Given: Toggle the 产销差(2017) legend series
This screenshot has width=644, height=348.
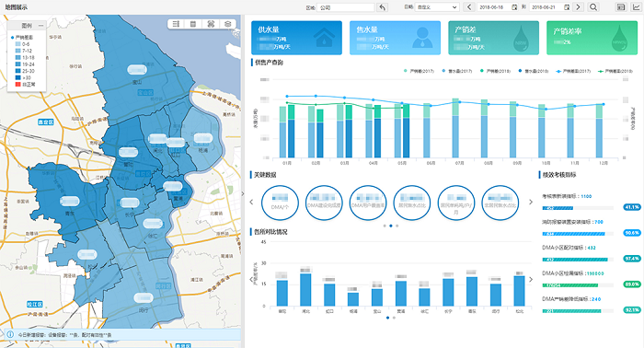Looking at the screenshot, I should pyautogui.click(x=419, y=71).
